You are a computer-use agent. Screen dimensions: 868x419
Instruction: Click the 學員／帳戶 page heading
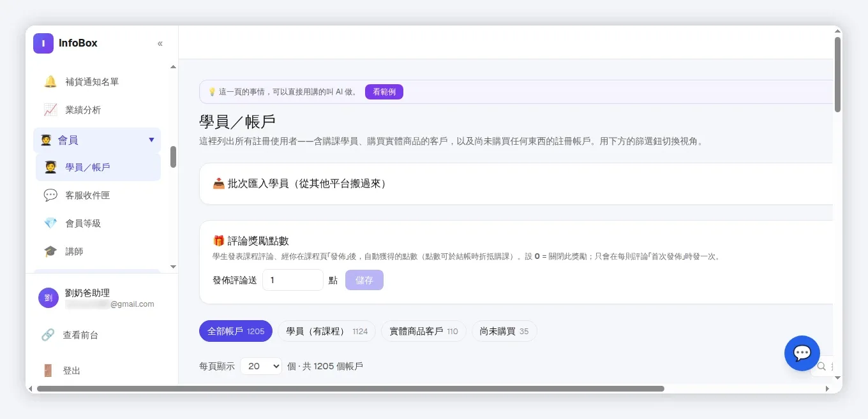237,122
